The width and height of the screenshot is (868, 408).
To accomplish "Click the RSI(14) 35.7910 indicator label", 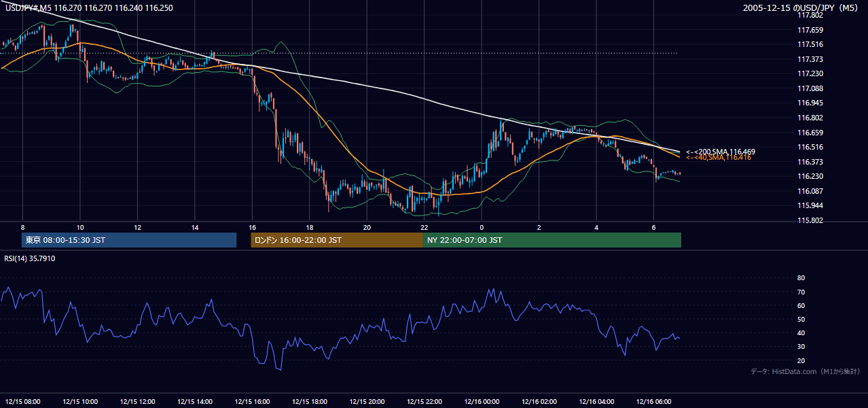I will pos(30,258).
